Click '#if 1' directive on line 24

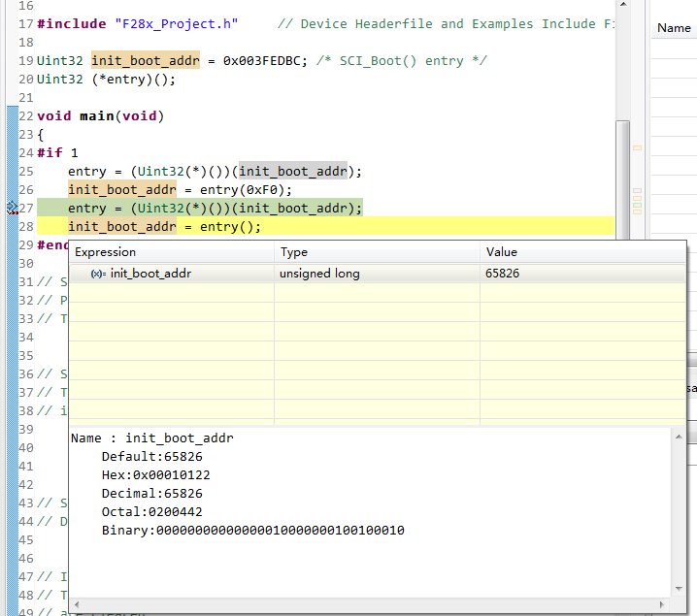click(x=57, y=153)
